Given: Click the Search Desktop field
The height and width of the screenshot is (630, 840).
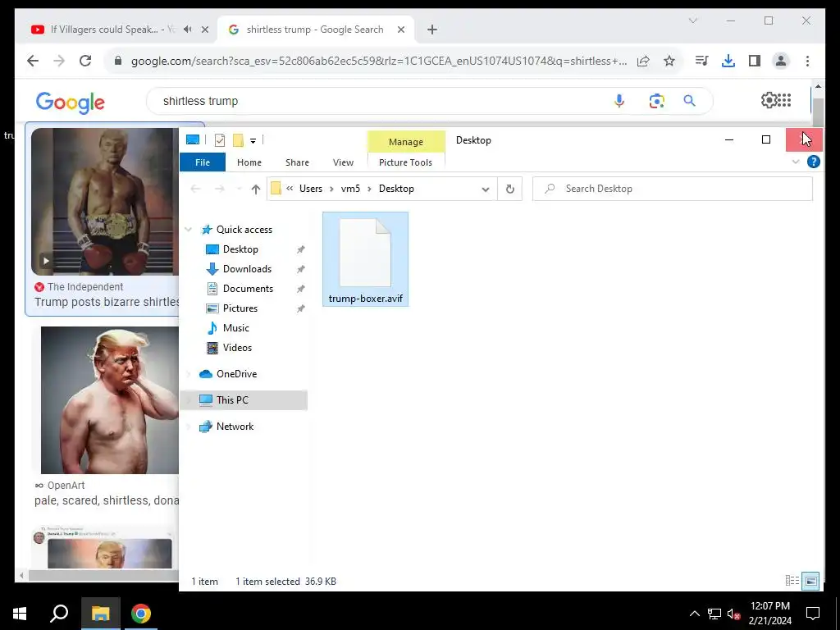Looking at the screenshot, I should 673,189.
